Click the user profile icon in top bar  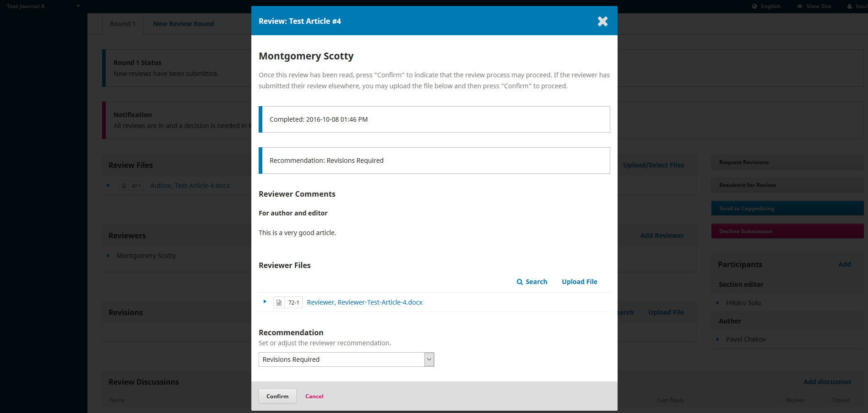coord(850,6)
